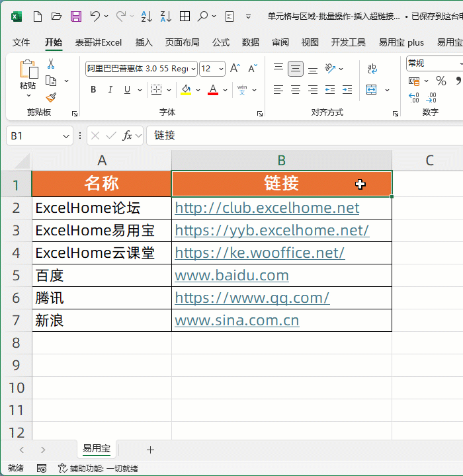Click the Copy icon in clipboard group
The width and height of the screenshot is (463, 476).
(x=51, y=81)
